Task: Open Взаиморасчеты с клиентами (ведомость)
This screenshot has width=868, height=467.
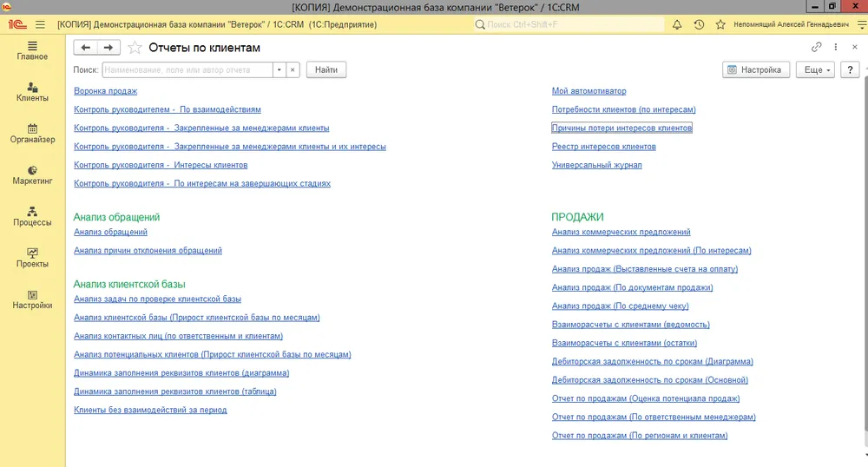Action: point(630,325)
